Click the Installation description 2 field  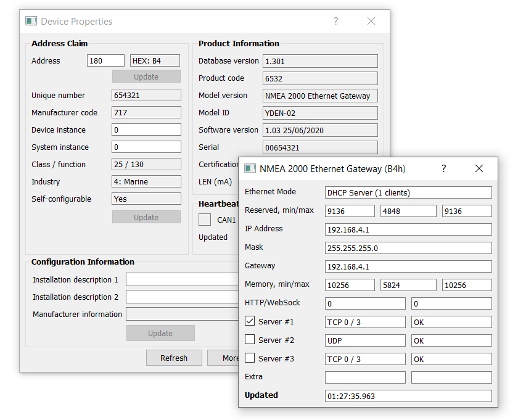(182, 297)
